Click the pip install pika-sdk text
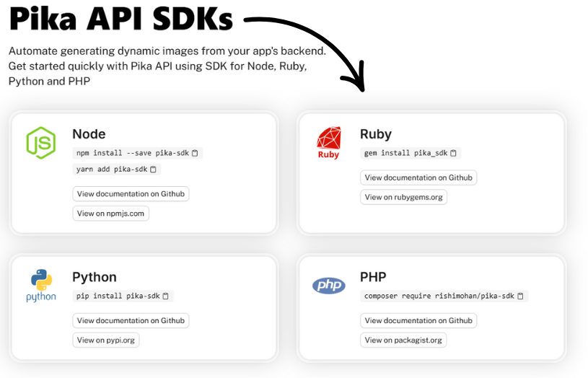588x378 pixels. 118,296
